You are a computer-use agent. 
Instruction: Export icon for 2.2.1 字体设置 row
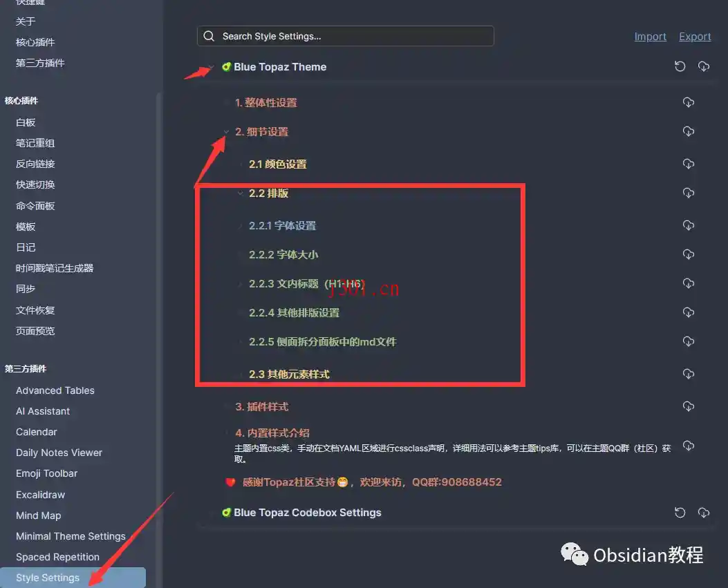688,225
